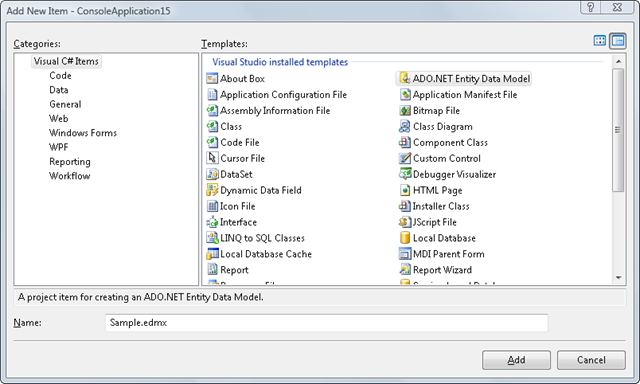Select the Cursor File icon

coord(212,158)
